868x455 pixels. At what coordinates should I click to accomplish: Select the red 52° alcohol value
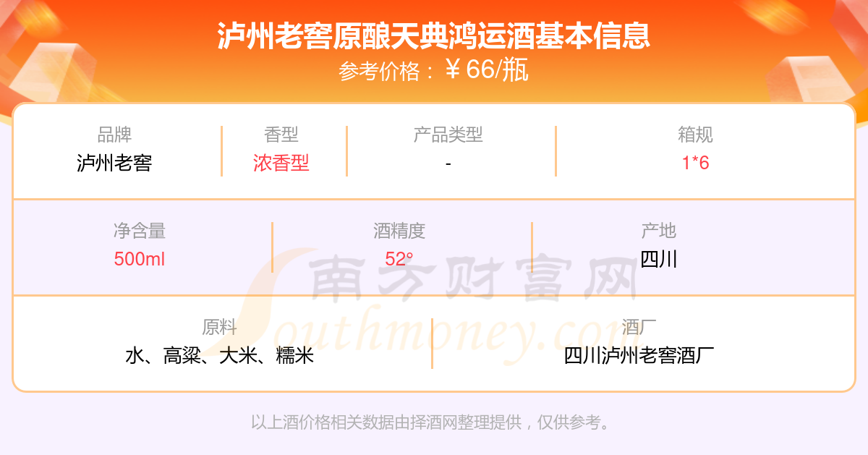click(399, 259)
